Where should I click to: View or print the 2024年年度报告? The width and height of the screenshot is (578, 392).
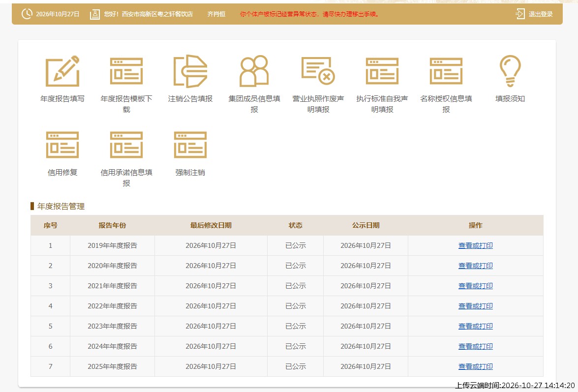476,346
